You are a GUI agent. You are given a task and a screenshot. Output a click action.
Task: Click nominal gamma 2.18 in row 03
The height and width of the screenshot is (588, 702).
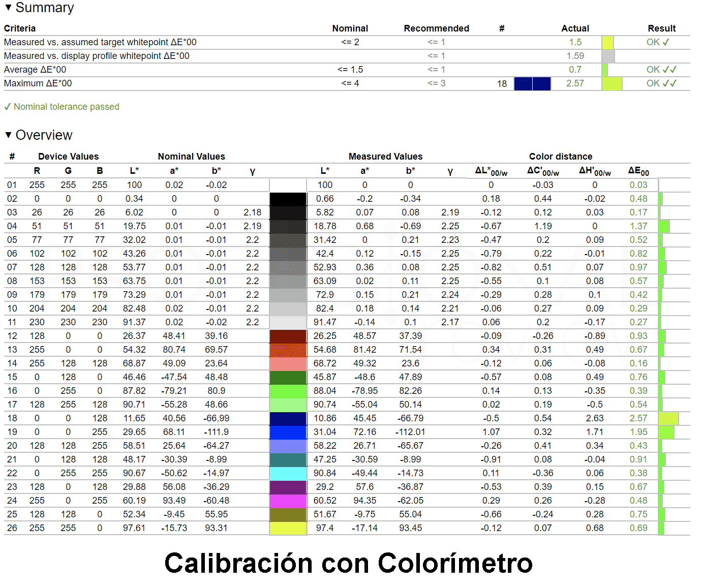tap(252, 212)
